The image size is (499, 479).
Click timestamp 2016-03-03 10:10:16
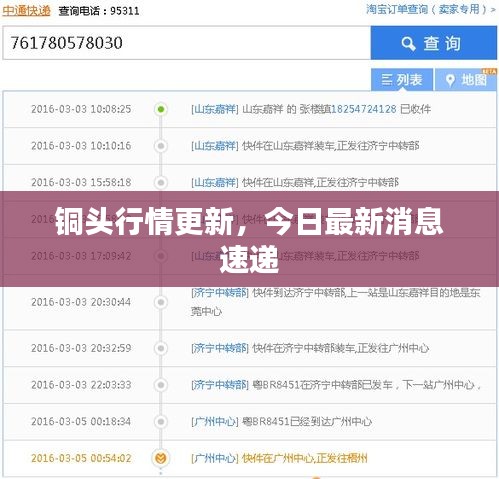coord(81,146)
